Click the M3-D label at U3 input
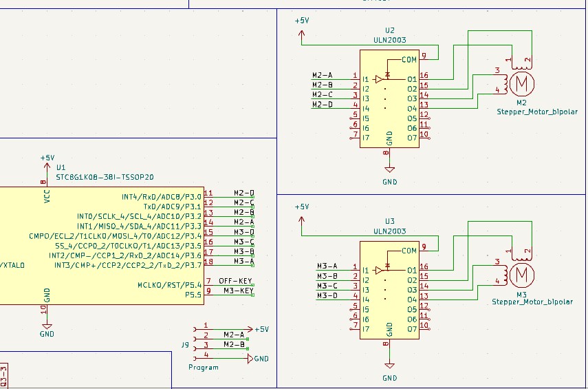588x389 pixels. tap(327, 295)
